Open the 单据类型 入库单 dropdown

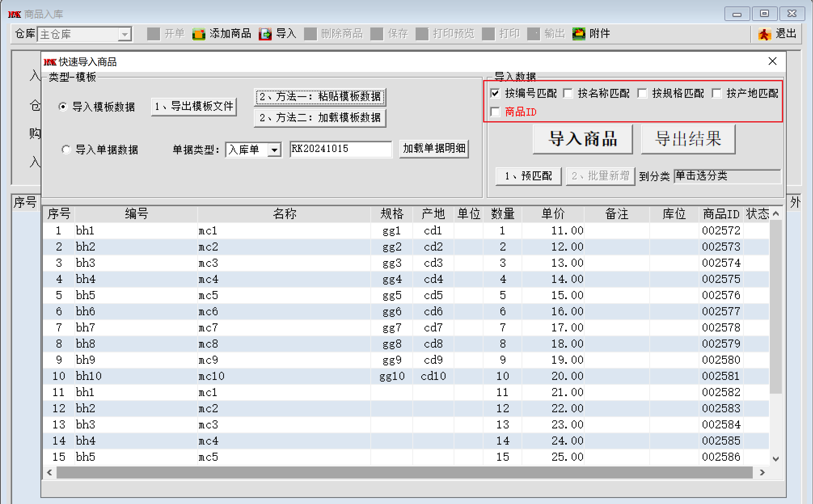[x=275, y=150]
